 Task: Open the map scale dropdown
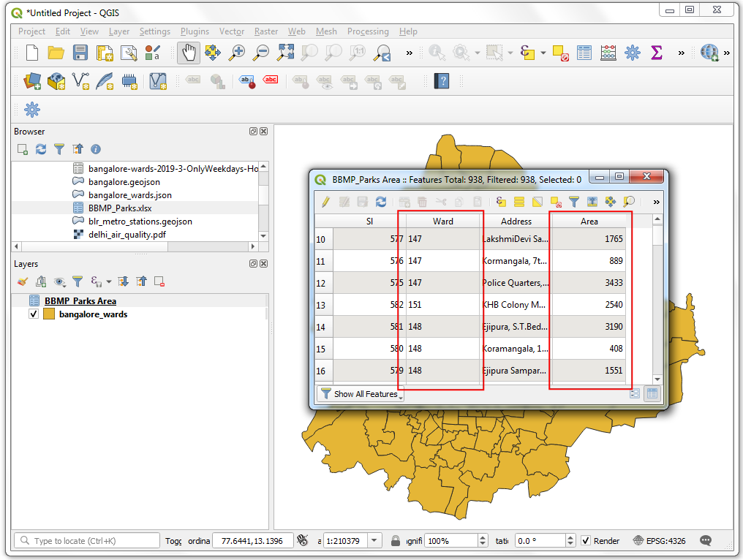click(374, 540)
